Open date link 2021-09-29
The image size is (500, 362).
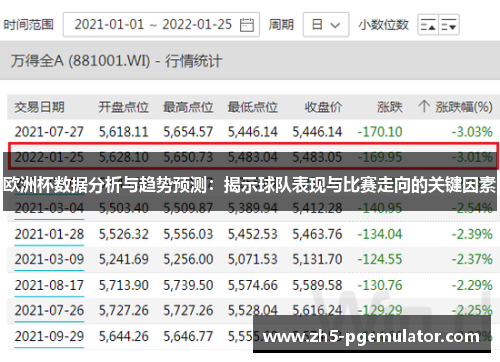coord(49,336)
